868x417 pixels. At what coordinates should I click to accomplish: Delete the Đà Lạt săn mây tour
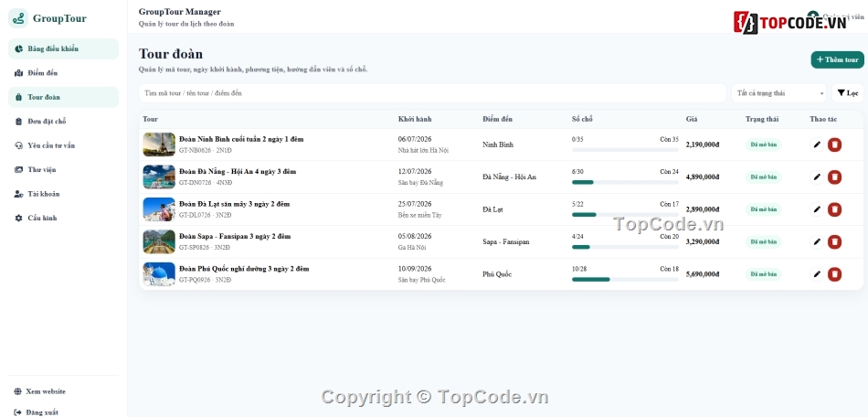click(x=835, y=209)
